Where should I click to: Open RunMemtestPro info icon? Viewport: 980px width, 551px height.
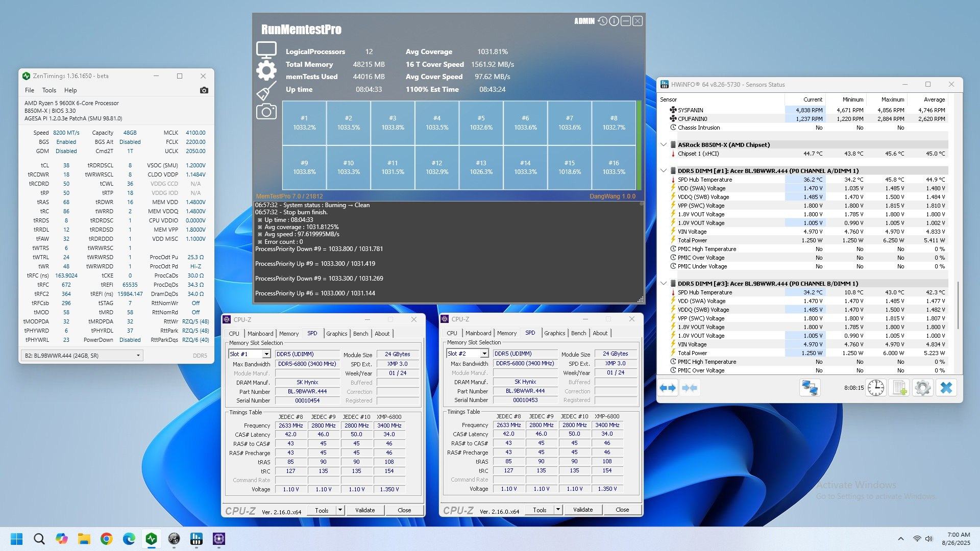(614, 21)
